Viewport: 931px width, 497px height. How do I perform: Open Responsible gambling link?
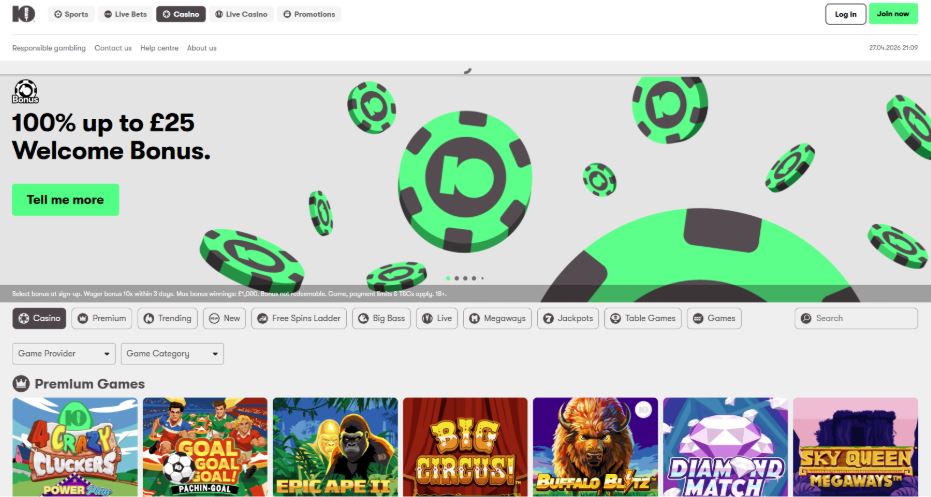point(49,48)
